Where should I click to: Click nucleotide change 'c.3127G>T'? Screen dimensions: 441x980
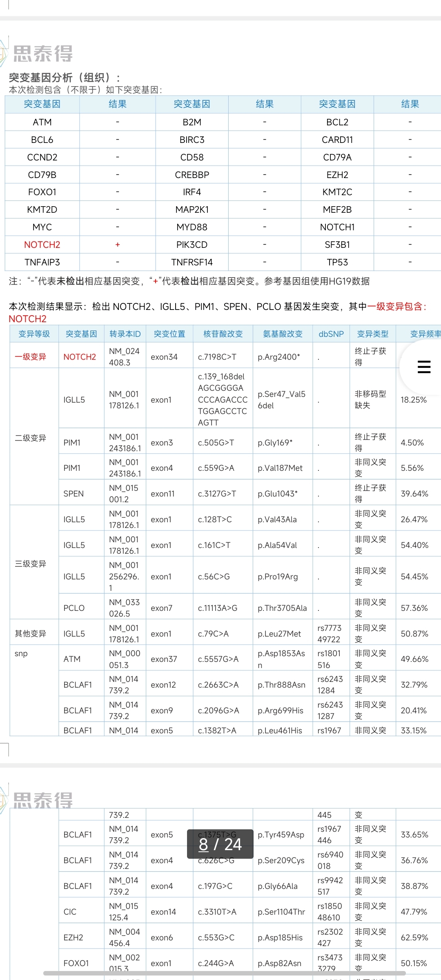(x=217, y=494)
